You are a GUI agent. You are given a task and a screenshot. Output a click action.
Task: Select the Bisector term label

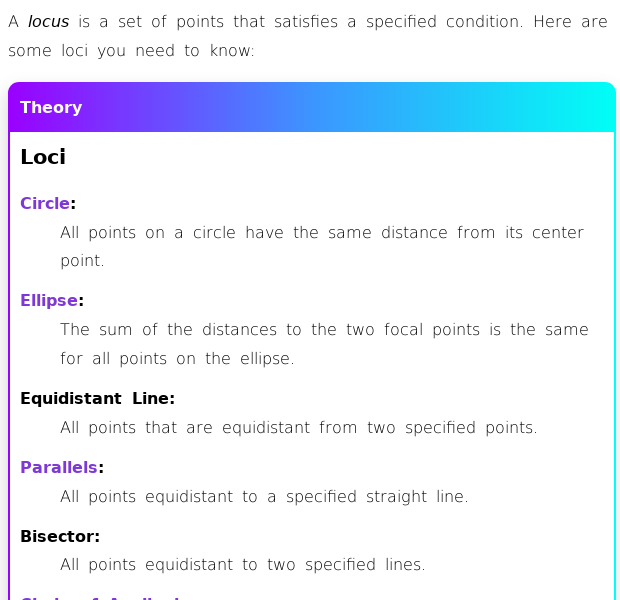pos(60,536)
